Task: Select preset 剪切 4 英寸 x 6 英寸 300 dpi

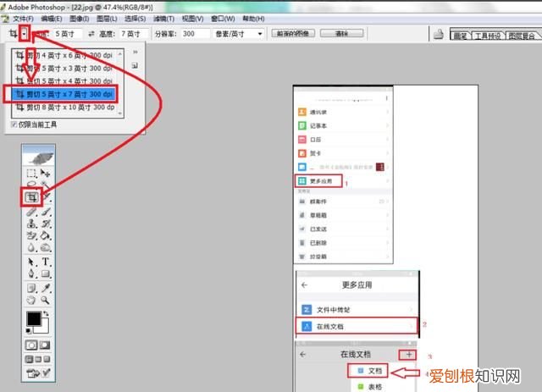Action: point(64,55)
